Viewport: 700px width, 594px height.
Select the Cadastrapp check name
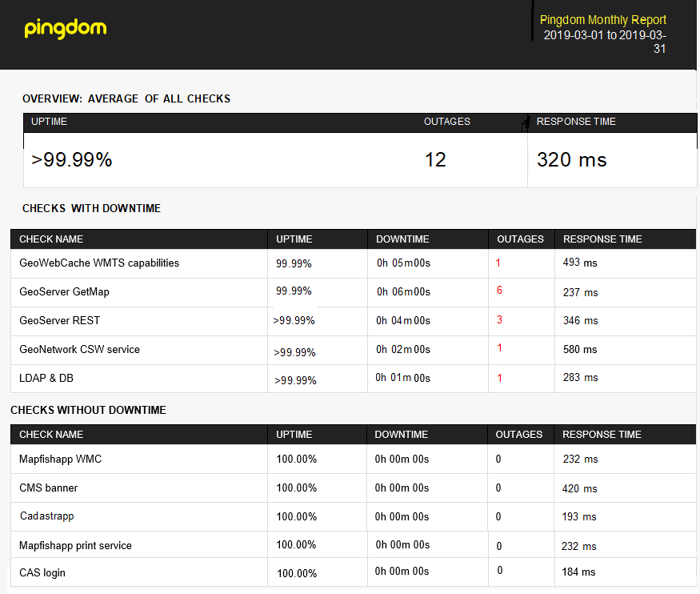point(47,516)
